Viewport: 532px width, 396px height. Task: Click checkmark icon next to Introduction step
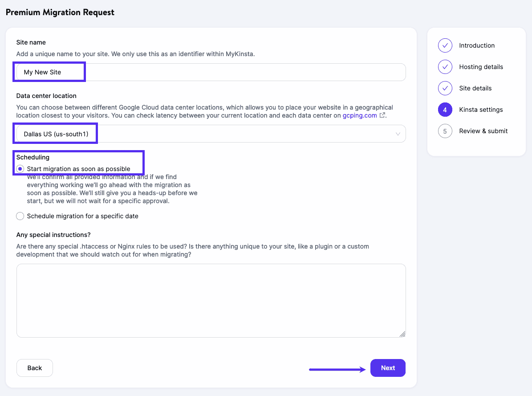coord(445,45)
